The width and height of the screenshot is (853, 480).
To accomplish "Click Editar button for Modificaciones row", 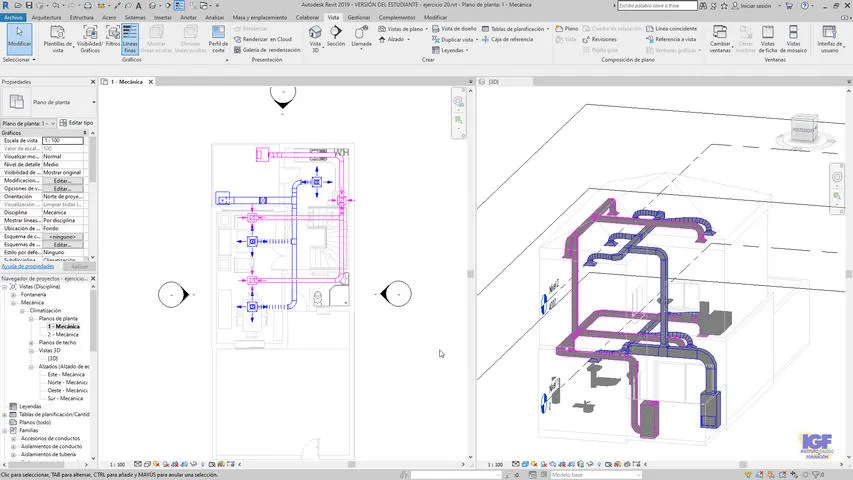I will (63, 181).
